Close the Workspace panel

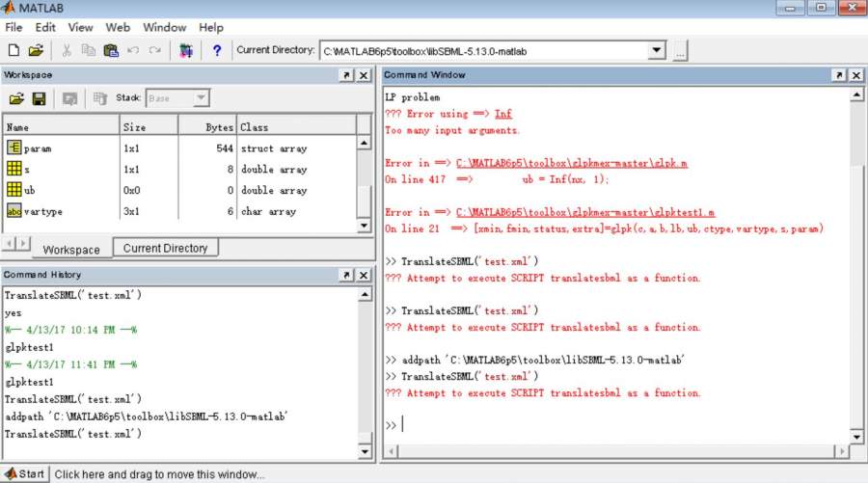364,74
